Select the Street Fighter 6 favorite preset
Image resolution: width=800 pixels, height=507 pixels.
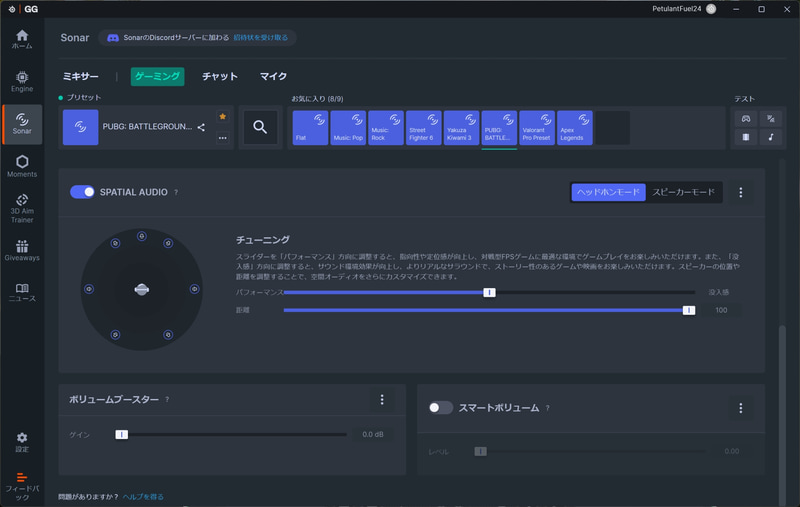[423, 128]
